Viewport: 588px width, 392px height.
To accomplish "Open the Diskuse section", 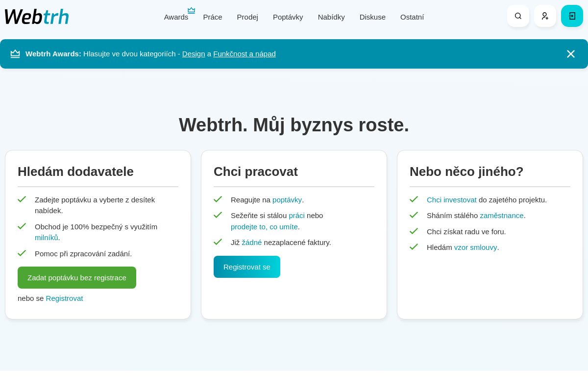I will tap(372, 17).
